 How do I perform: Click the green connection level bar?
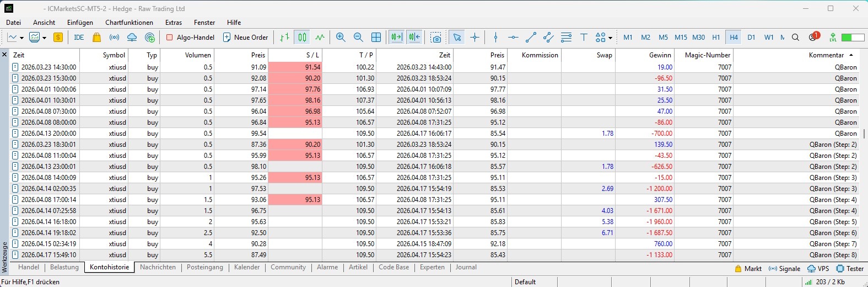coord(853,38)
